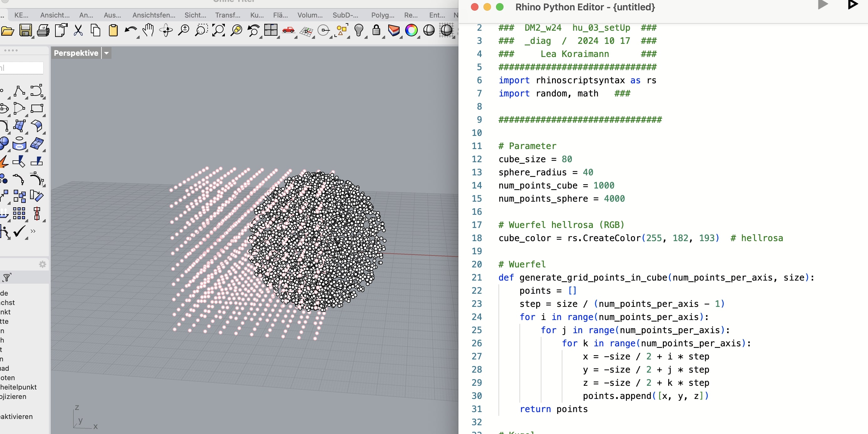Screen dimensions: 868x434
Task: Switch to four-viewport layout
Action: pyautogui.click(x=271, y=30)
